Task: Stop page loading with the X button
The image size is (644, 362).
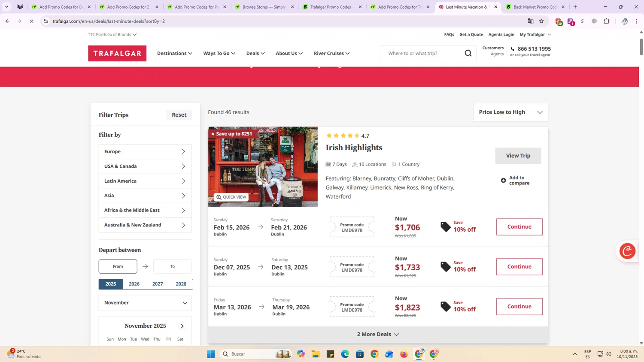Action: (x=31, y=21)
